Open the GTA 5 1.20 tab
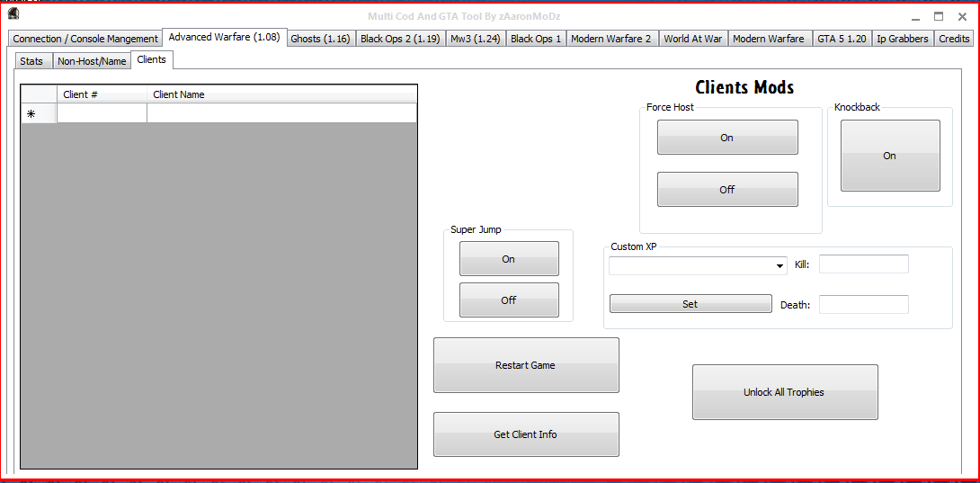Screen dimensions: 980x483 point(842,39)
